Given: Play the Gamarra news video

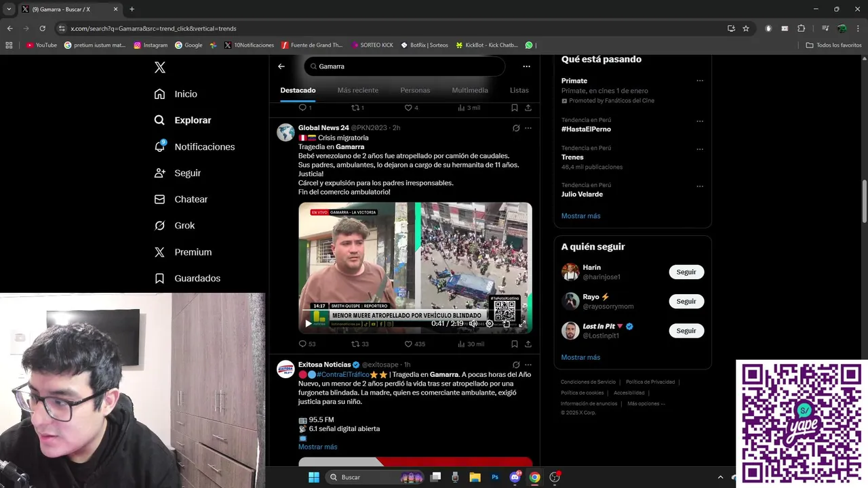Looking at the screenshot, I should click(x=309, y=323).
